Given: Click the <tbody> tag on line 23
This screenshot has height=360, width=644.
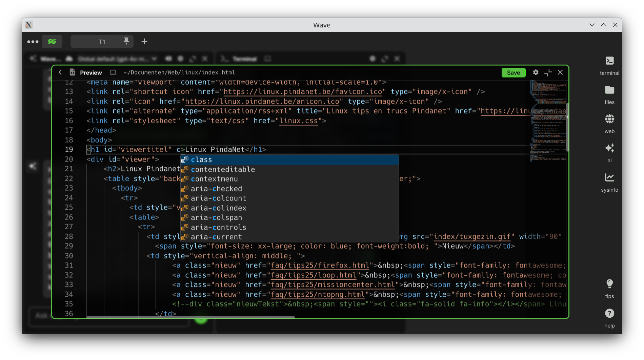Looking at the screenshot, I should point(127,188).
